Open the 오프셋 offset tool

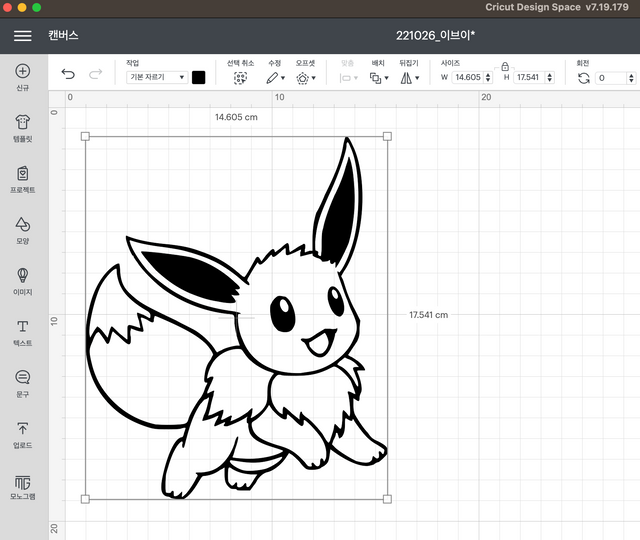[302, 78]
